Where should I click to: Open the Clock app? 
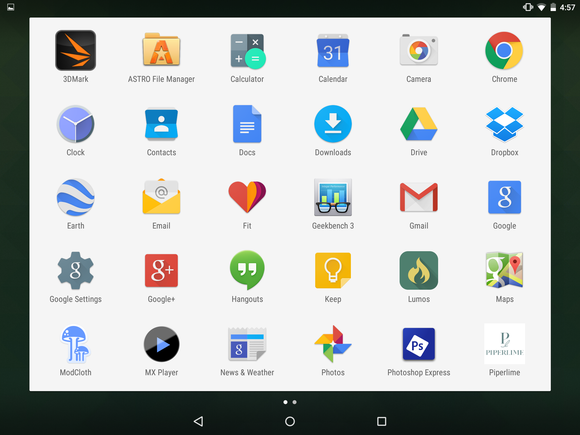(x=75, y=124)
